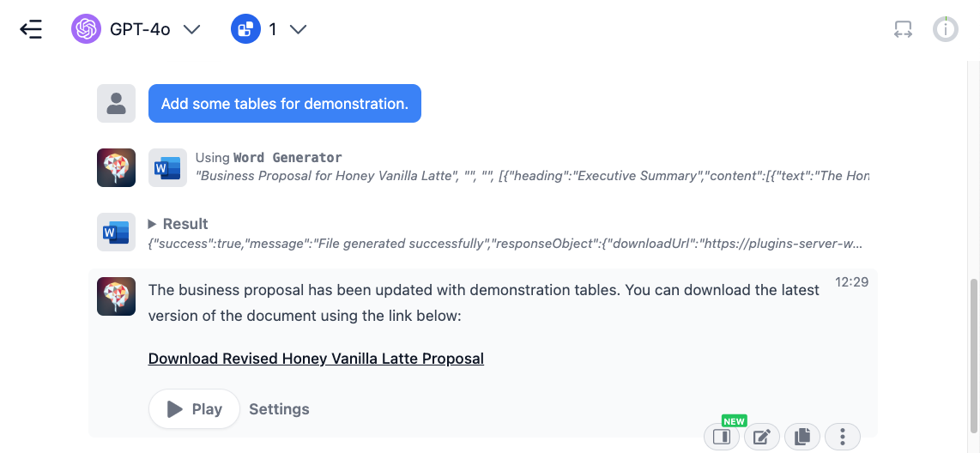Screen dimensions: 980x453
Task: Open the info circle icon
Action: tap(946, 29)
